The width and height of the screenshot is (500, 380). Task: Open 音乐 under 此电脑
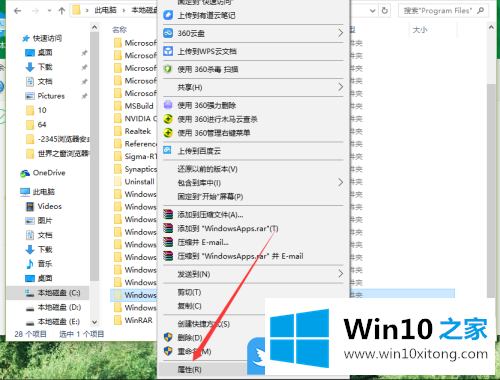[x=45, y=264]
